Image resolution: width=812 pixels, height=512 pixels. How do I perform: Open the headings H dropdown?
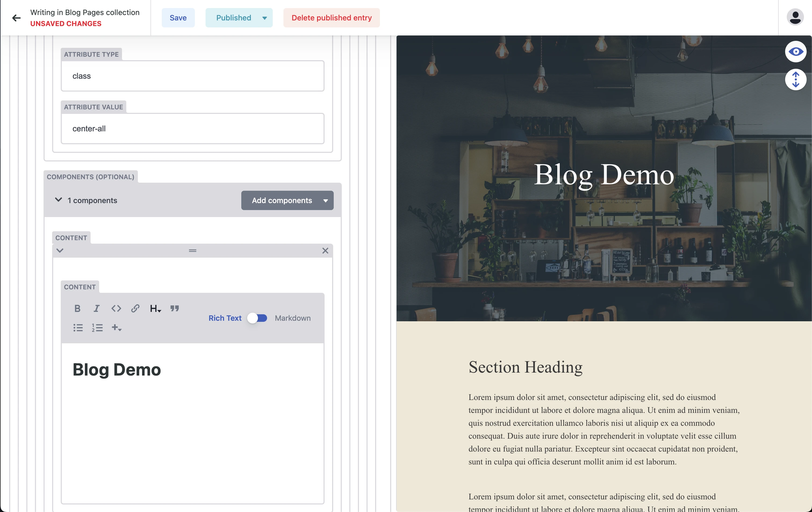click(x=155, y=308)
